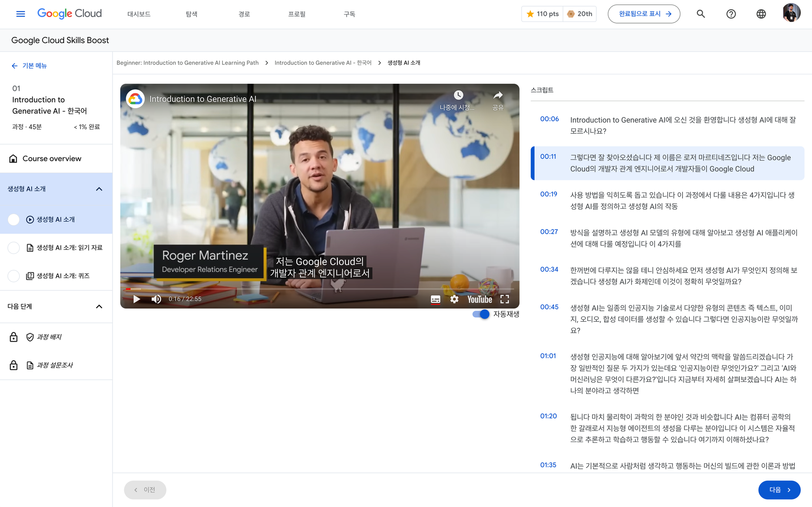Click the Watch later clock icon
Screen dimensions: 812x507
pyautogui.click(x=458, y=95)
